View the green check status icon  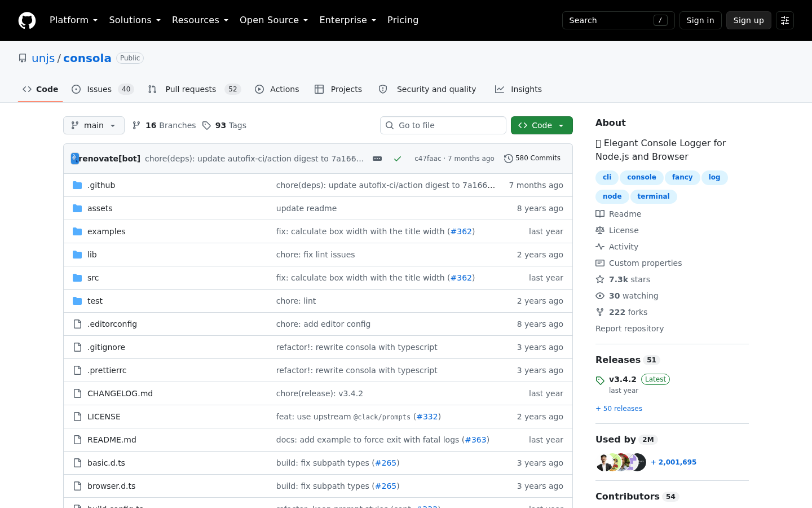click(x=398, y=159)
